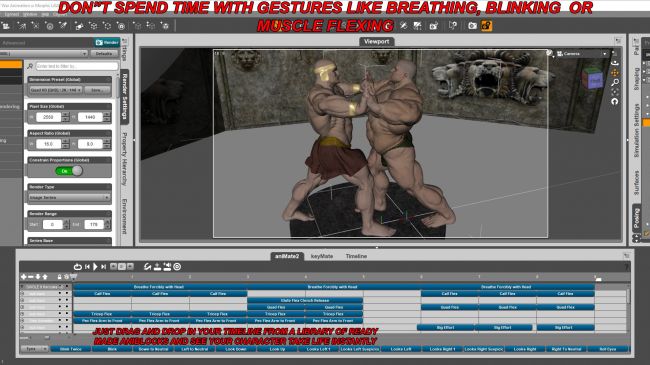Click the lock icon above the track list
The height and width of the screenshot is (365, 650).
59,277
